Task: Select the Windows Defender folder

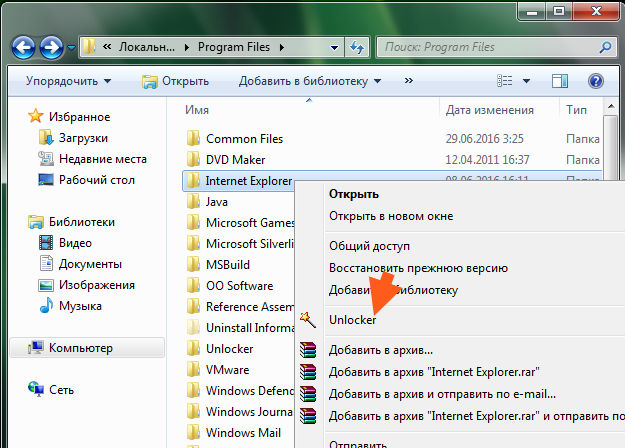Action: point(250,391)
